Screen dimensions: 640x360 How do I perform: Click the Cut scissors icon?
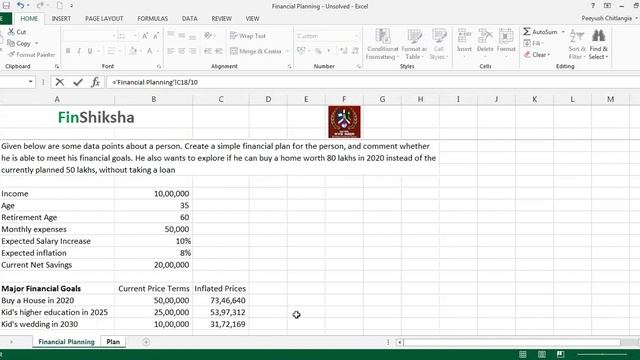click(11, 31)
